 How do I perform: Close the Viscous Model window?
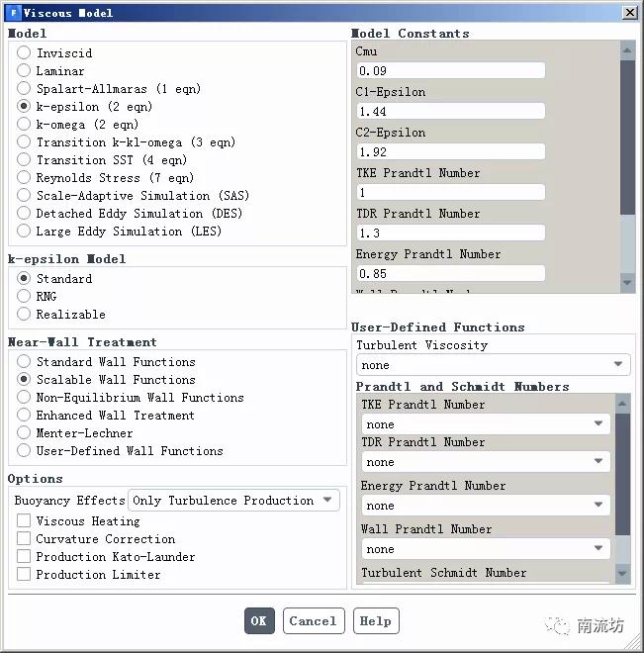point(630,13)
